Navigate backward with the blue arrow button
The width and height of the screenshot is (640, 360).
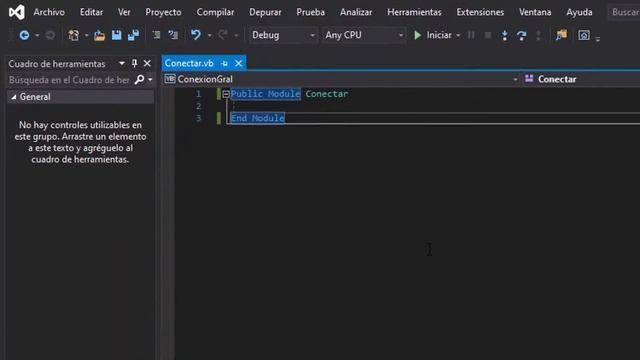(24, 36)
